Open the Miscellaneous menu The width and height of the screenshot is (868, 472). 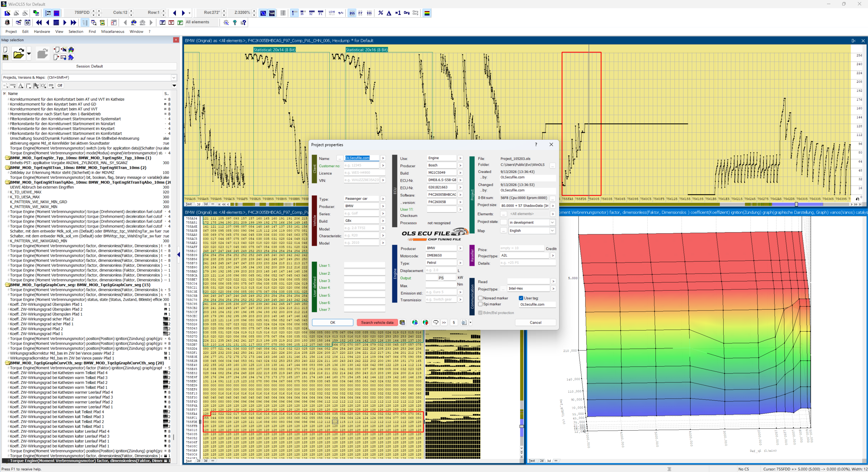pos(113,32)
